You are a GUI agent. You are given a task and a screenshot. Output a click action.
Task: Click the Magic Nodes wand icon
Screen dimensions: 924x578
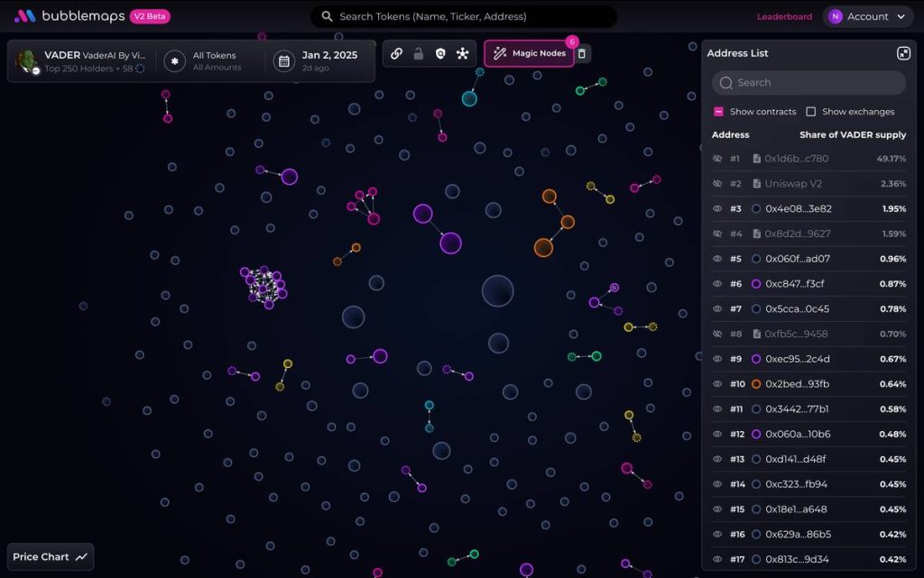tap(500, 53)
